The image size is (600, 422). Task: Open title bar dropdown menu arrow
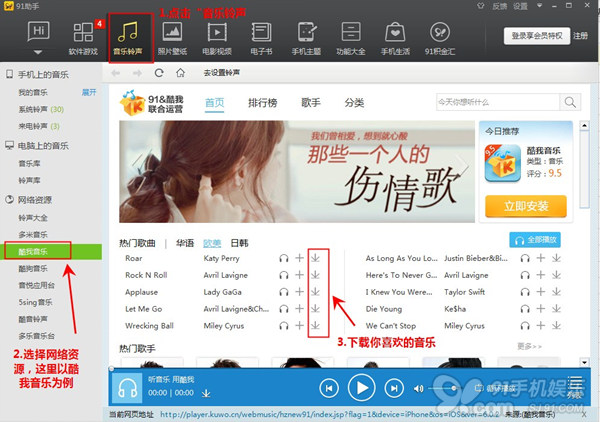coord(540,5)
